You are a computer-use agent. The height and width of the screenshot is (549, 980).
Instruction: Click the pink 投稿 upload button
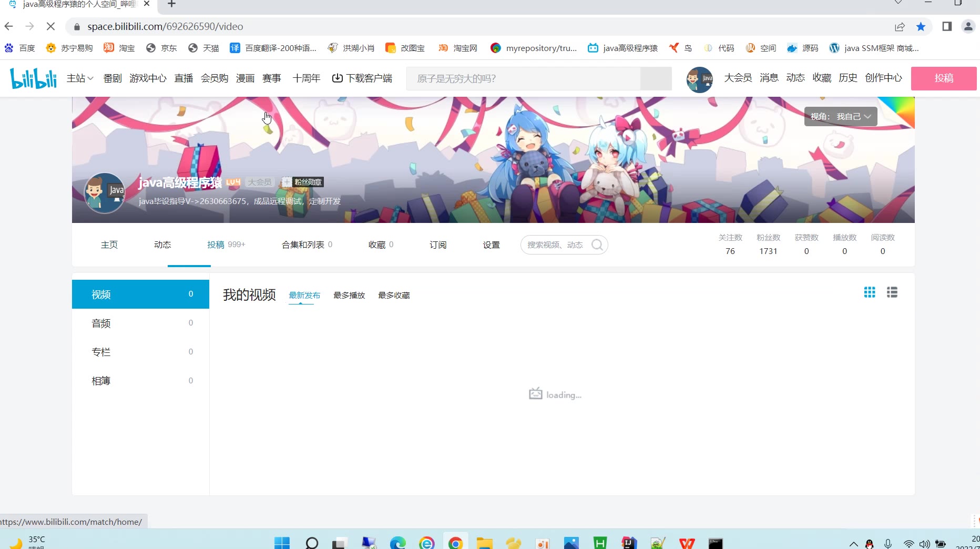944,78
